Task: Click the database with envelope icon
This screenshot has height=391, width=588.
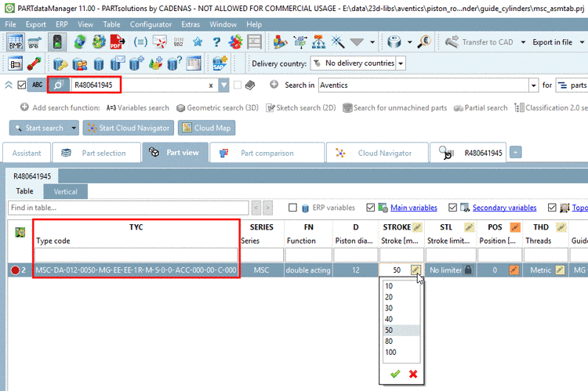Action: pos(118,63)
